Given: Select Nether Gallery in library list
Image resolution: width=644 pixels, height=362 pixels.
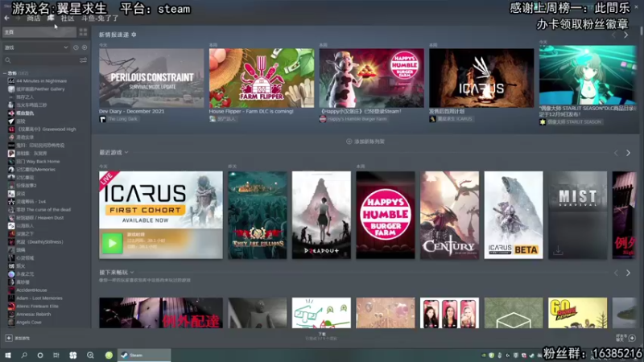Looking at the screenshot, I should click(x=40, y=89).
